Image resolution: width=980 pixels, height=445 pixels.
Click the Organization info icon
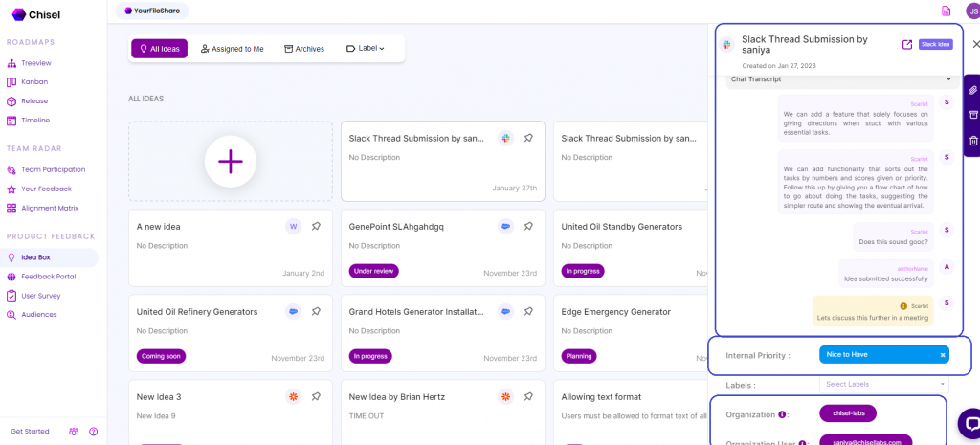[x=782, y=414]
